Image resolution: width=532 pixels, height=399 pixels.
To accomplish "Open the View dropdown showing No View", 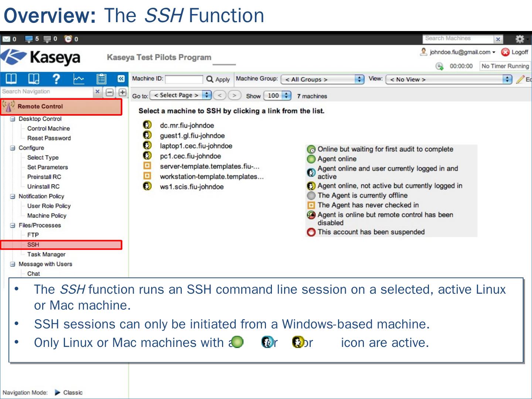I will click(449, 79).
